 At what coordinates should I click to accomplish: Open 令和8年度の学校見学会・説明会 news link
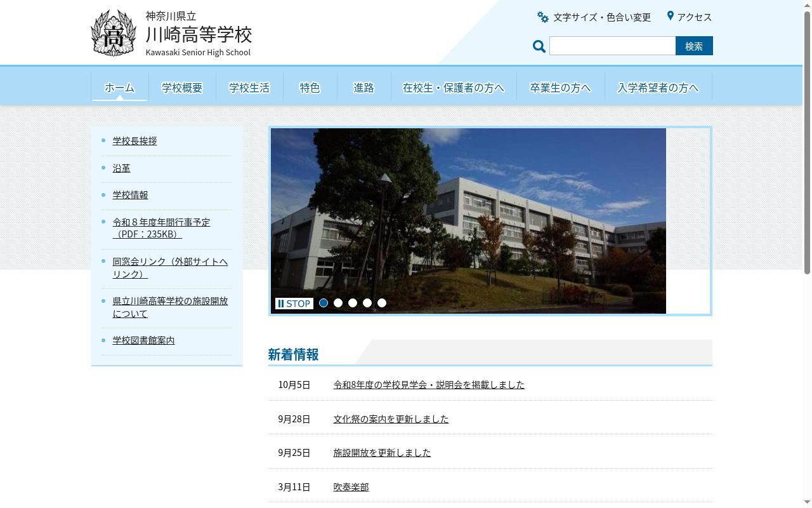(429, 385)
